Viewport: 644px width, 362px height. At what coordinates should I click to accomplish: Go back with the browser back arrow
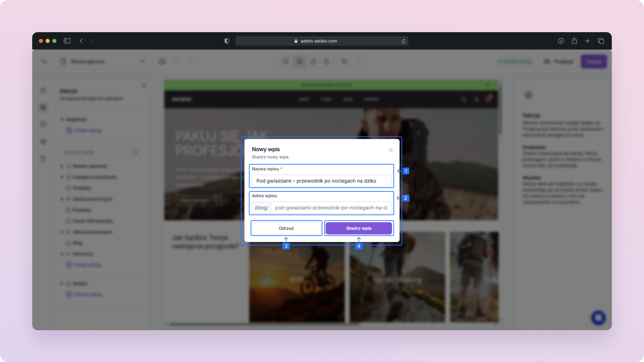(81, 41)
